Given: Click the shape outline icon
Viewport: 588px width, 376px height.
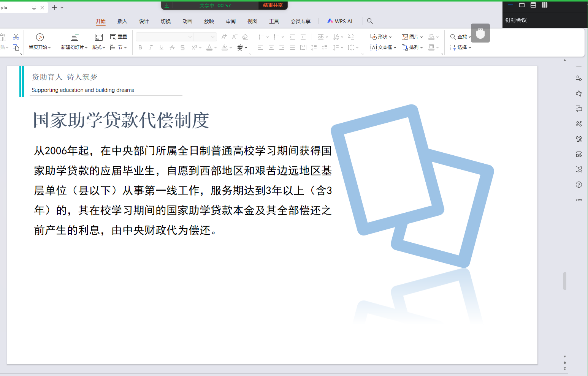Looking at the screenshot, I should [x=431, y=47].
